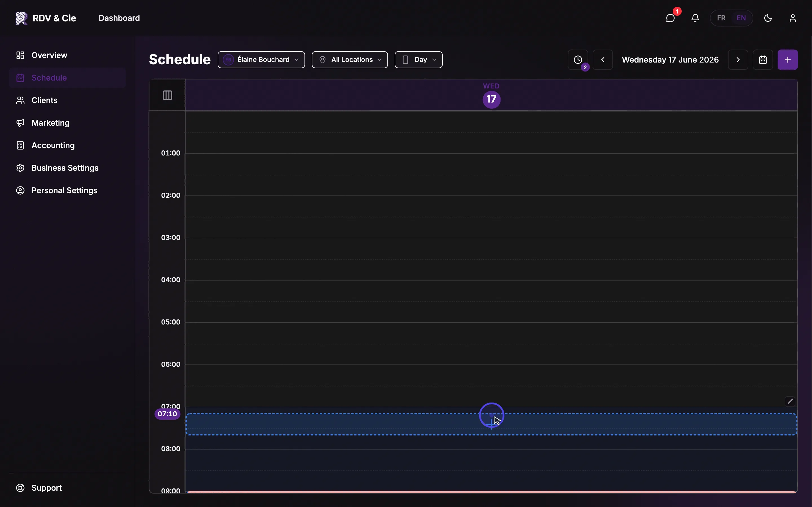This screenshot has height=507, width=812.
Task: Switch language to EN
Action: [x=741, y=18]
